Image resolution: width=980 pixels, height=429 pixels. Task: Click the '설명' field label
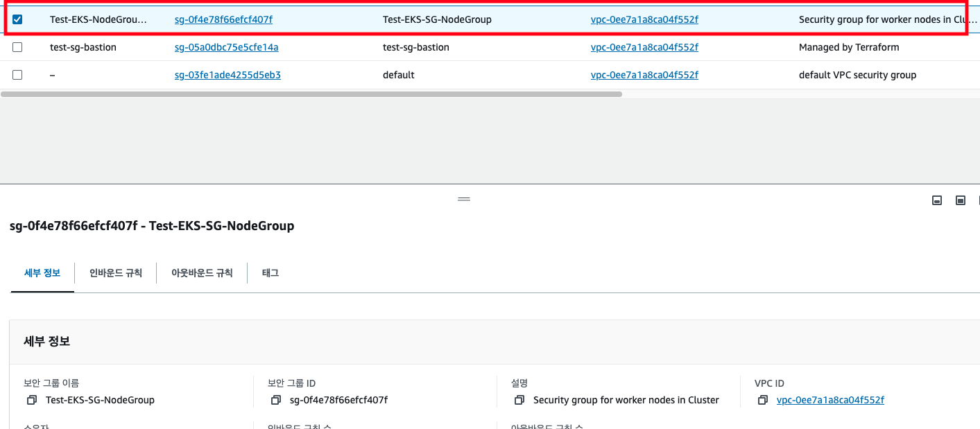click(519, 383)
